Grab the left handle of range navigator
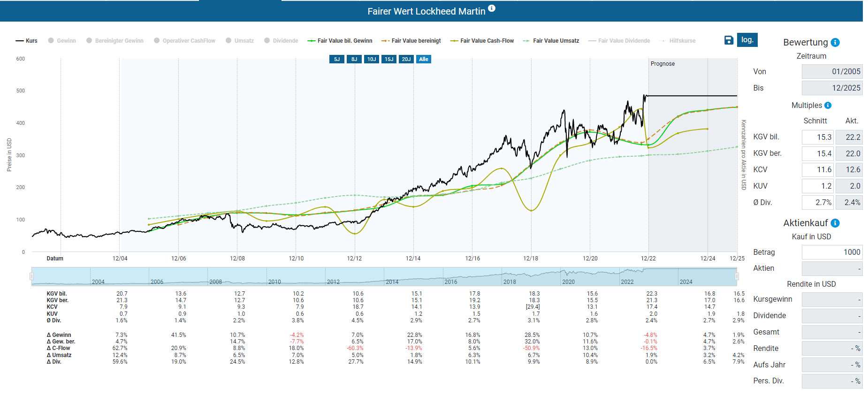 32,276
